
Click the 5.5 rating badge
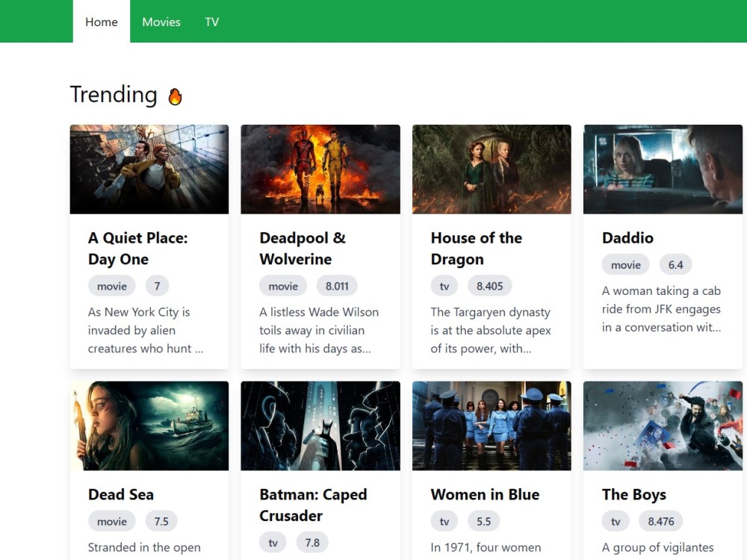pos(483,521)
